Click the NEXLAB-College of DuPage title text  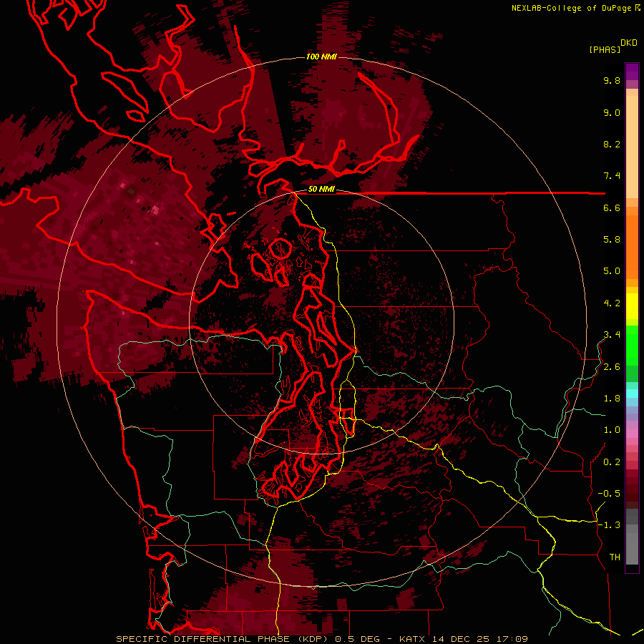coord(571,8)
